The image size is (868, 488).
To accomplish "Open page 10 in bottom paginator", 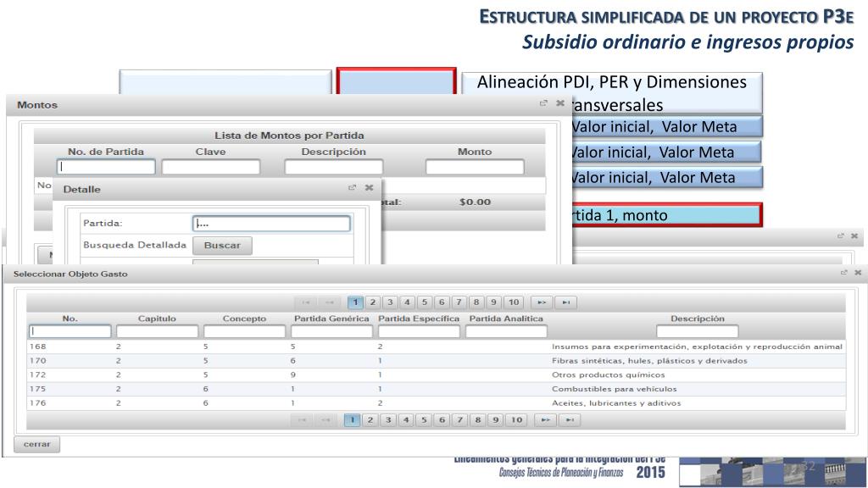I will (x=515, y=419).
